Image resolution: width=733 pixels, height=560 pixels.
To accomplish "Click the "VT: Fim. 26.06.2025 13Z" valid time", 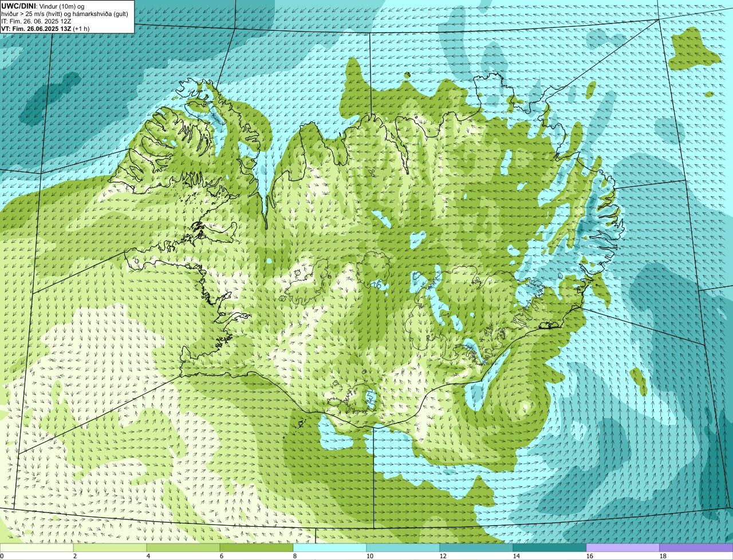I will point(36,29).
